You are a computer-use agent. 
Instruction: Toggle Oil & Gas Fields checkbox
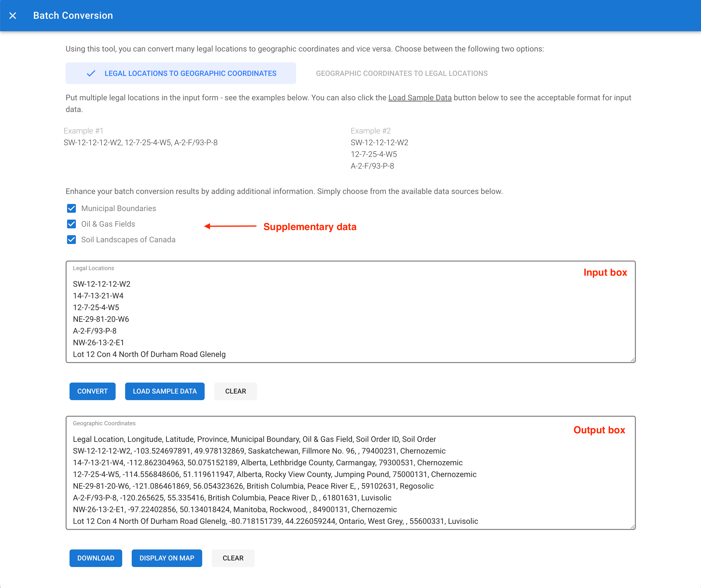coord(71,224)
